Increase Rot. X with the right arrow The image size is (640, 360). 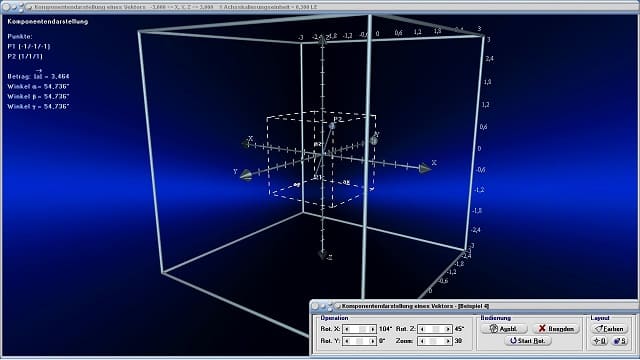coord(372,329)
